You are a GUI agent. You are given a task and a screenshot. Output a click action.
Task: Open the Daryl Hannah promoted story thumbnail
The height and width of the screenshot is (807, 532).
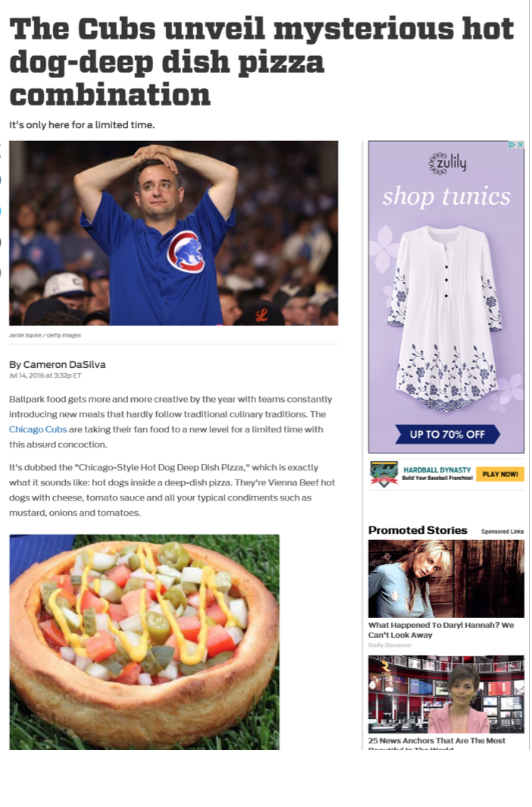[x=446, y=579]
